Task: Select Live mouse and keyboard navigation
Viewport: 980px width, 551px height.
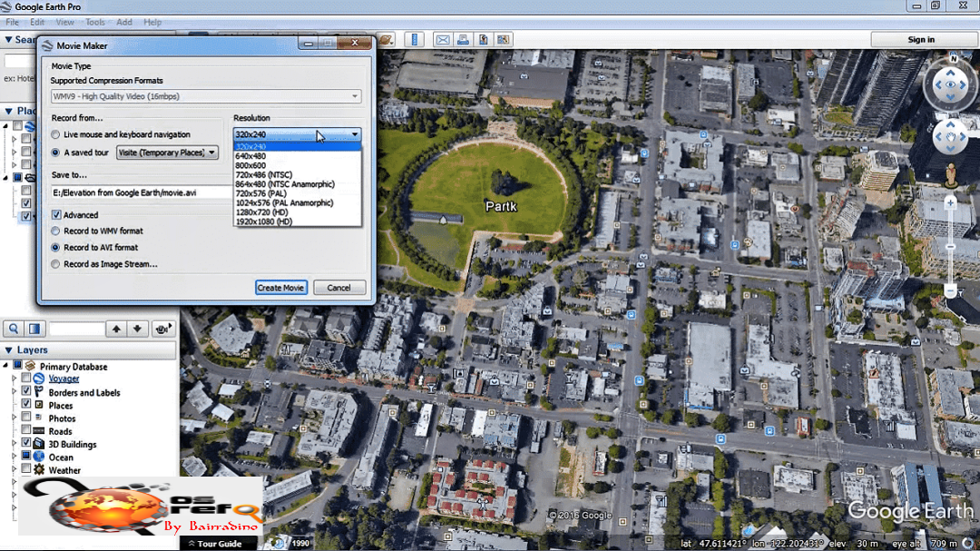Action: (x=55, y=134)
